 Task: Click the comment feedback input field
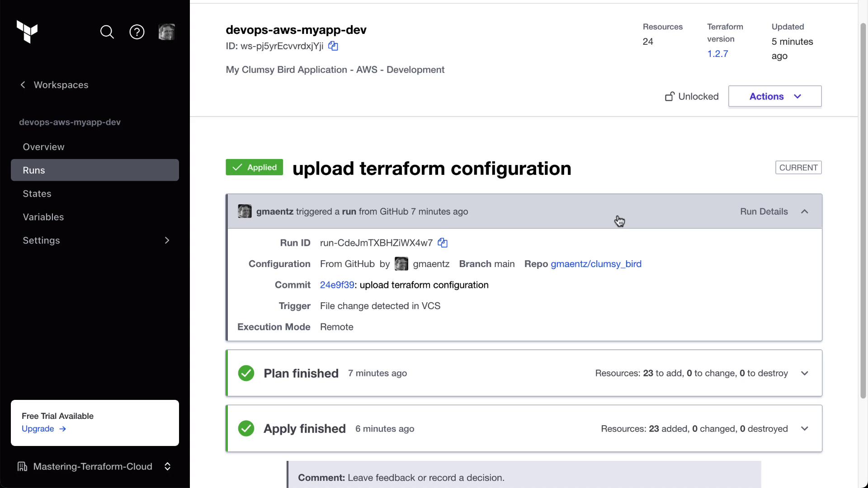[x=524, y=478]
